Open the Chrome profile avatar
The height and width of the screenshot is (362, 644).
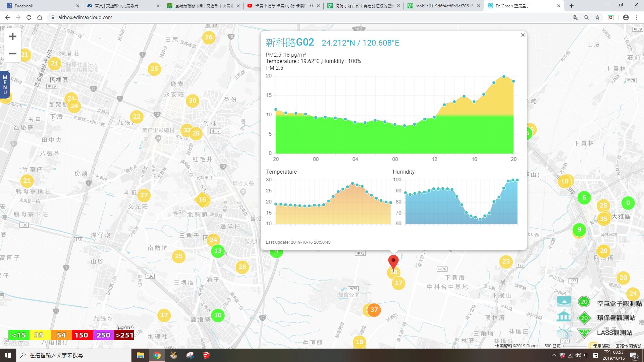pos(626,17)
